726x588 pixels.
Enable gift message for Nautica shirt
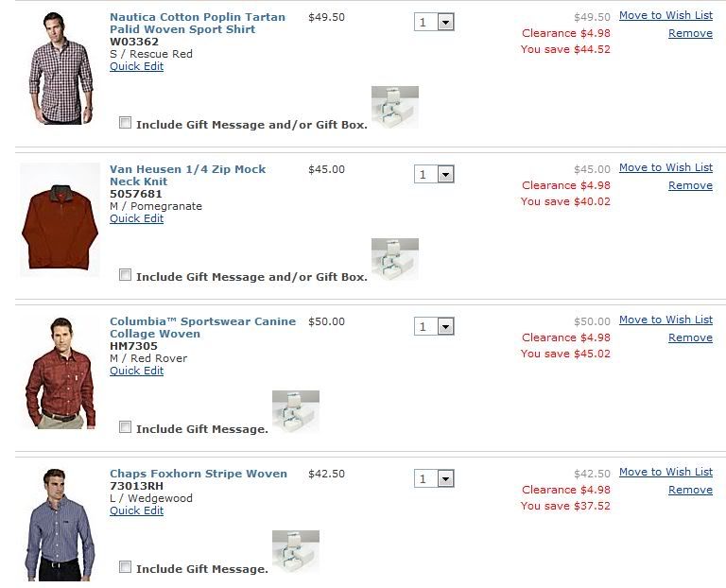(125, 123)
